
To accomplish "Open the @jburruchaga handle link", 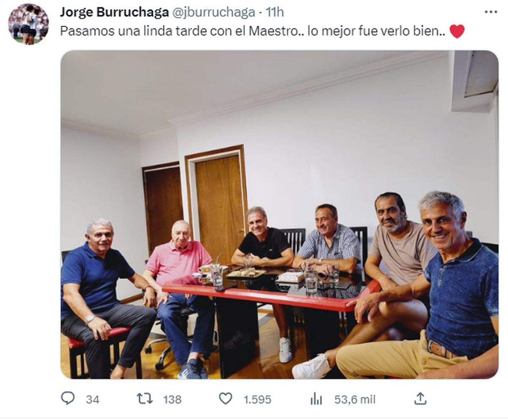I will (x=213, y=12).
